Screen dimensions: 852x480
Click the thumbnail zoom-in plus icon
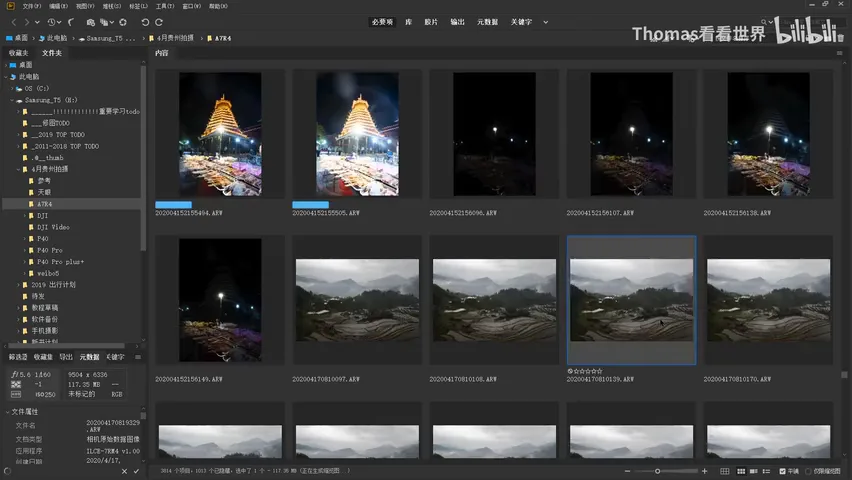tap(705, 471)
